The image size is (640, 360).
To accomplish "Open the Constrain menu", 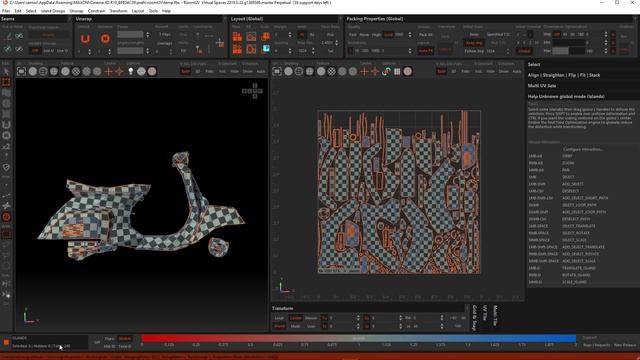I will 96,11.
